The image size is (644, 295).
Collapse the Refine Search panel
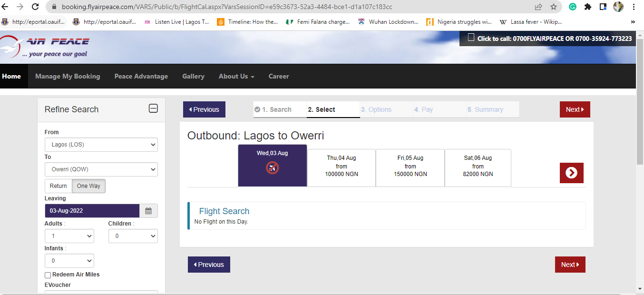[153, 108]
